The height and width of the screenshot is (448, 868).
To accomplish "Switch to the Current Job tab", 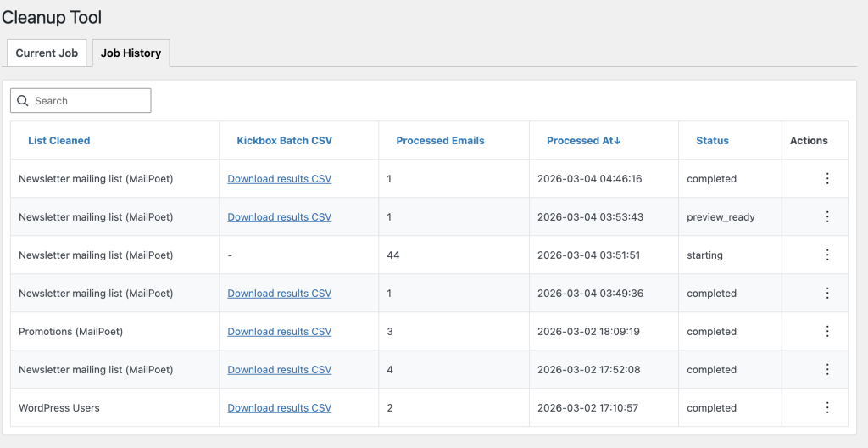I will coord(47,53).
